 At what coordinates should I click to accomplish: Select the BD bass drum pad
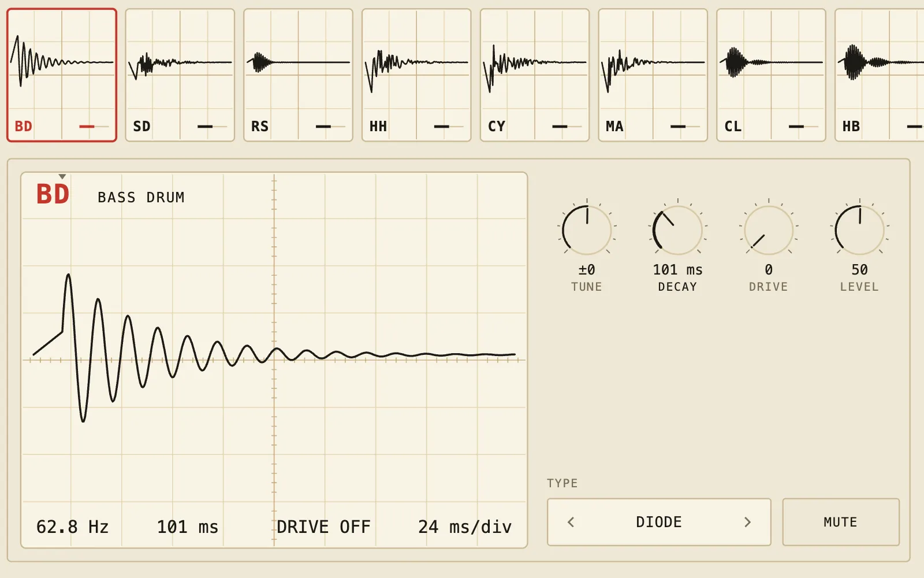coord(62,75)
